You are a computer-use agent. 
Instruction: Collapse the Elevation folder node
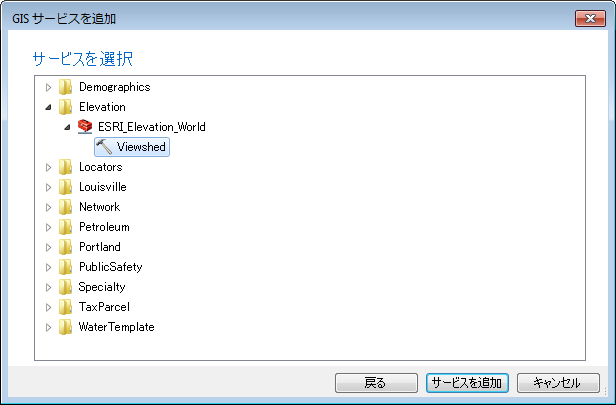pos(48,107)
